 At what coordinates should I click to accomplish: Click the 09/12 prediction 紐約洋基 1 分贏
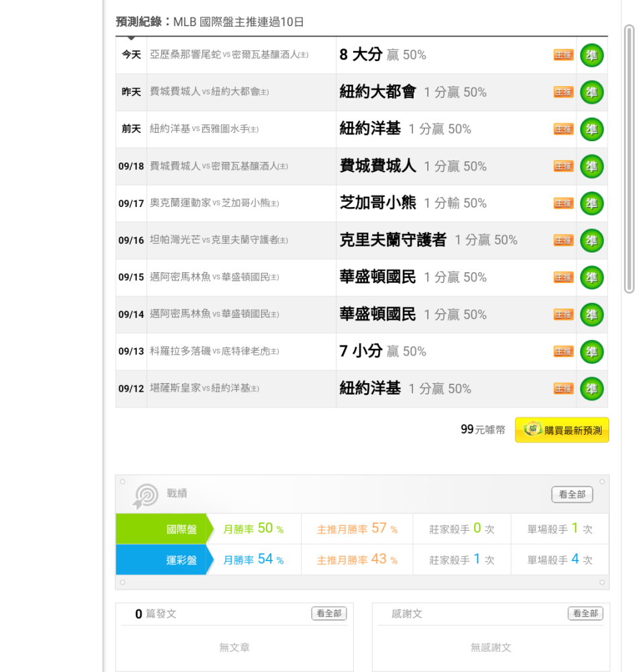(406, 388)
